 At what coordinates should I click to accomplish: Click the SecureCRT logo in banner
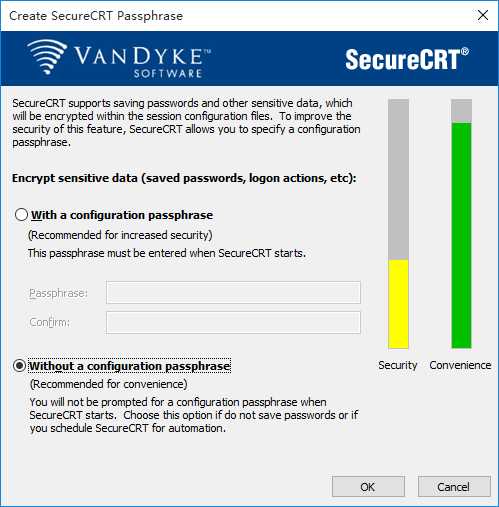click(x=407, y=59)
